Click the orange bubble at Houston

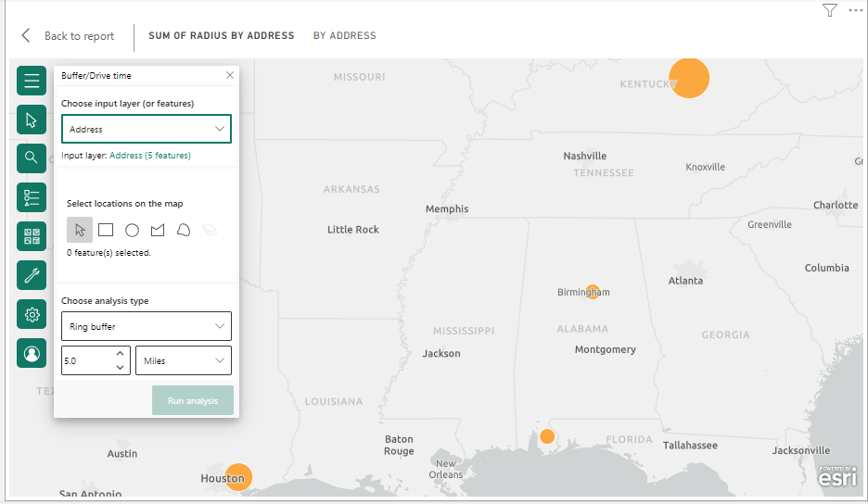[238, 477]
